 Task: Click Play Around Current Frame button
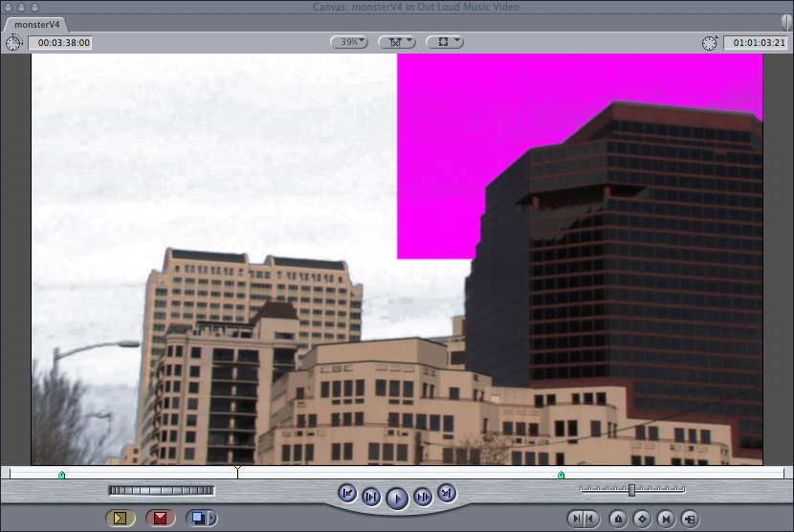coord(423,496)
